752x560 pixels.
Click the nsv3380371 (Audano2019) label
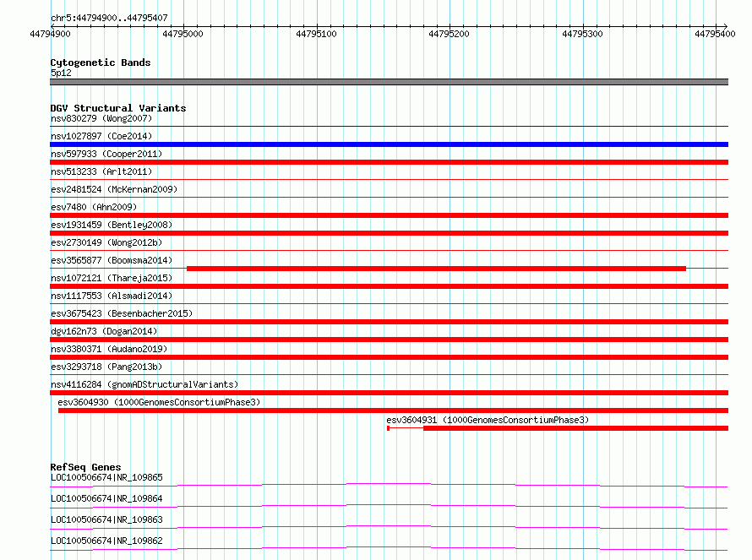[x=109, y=349]
